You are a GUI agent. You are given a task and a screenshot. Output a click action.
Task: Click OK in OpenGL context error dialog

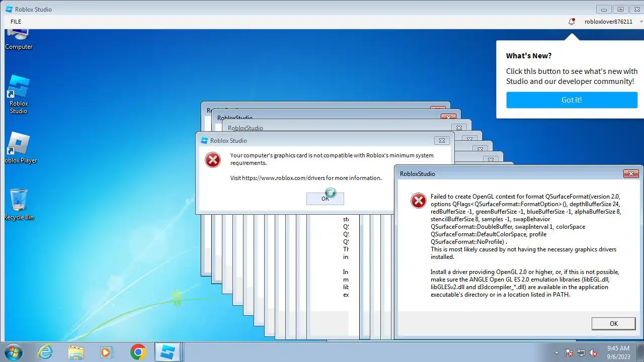(x=613, y=323)
